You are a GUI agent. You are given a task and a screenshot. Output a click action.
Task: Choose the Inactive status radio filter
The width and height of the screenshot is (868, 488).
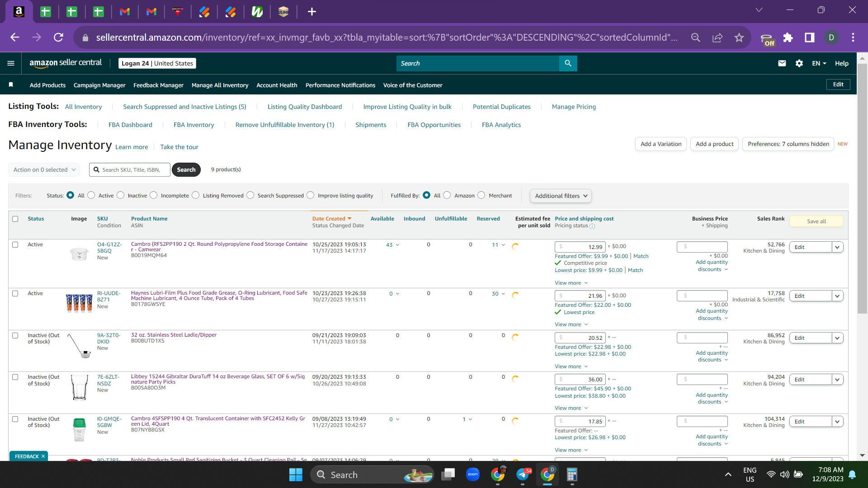coord(121,195)
